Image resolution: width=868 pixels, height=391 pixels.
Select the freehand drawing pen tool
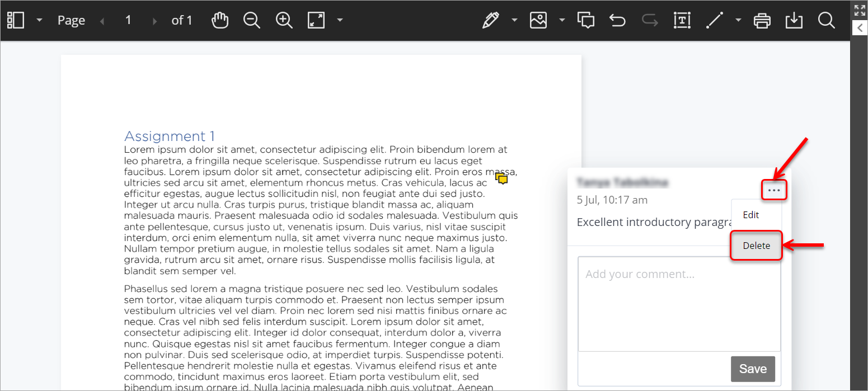[x=490, y=20]
